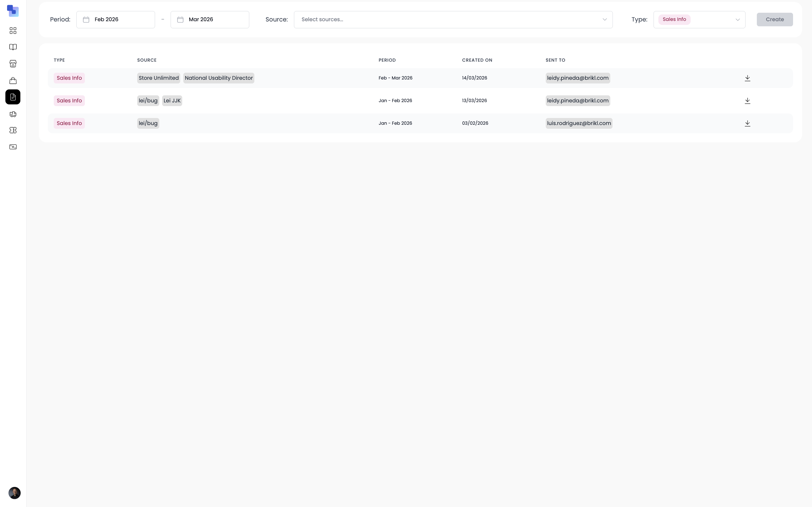Open the payment card icon at sidebar bottom
The height and width of the screenshot is (507, 812).
13,147
